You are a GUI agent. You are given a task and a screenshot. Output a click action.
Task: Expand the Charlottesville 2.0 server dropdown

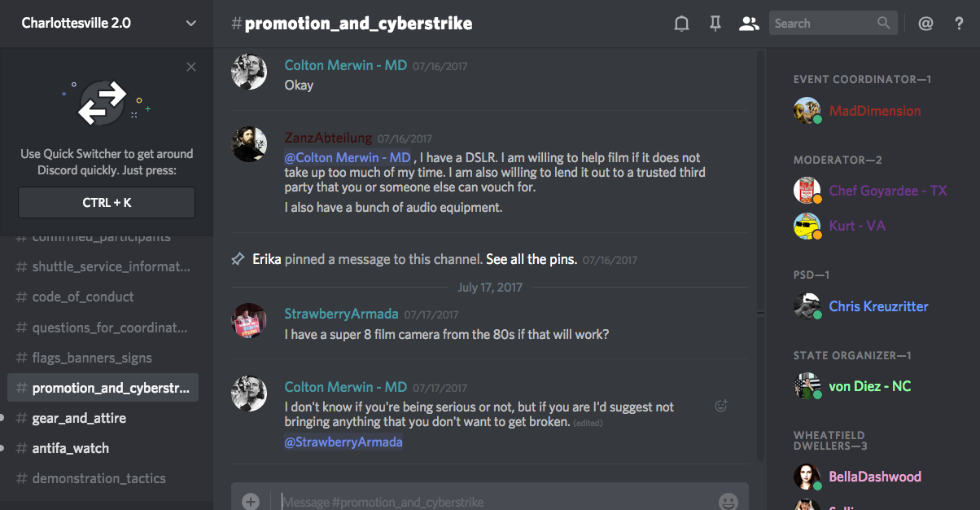pyautogui.click(x=191, y=24)
